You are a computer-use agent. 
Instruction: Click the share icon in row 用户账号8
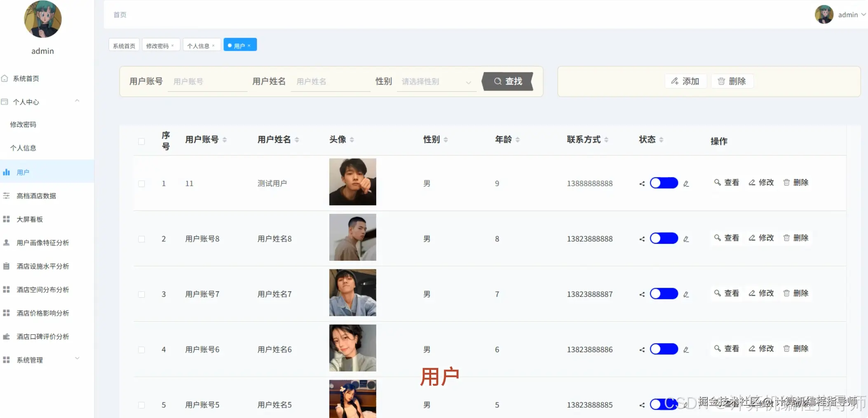point(642,239)
